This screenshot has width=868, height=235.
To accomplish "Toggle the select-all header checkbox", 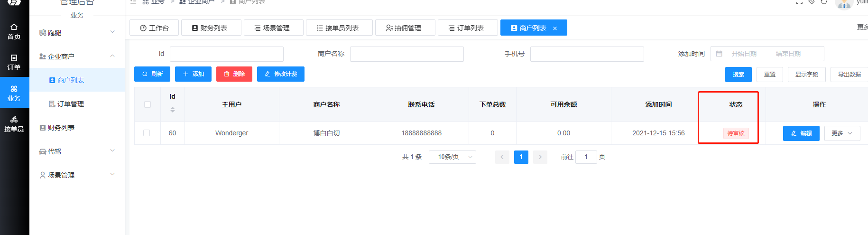I will coord(148,104).
